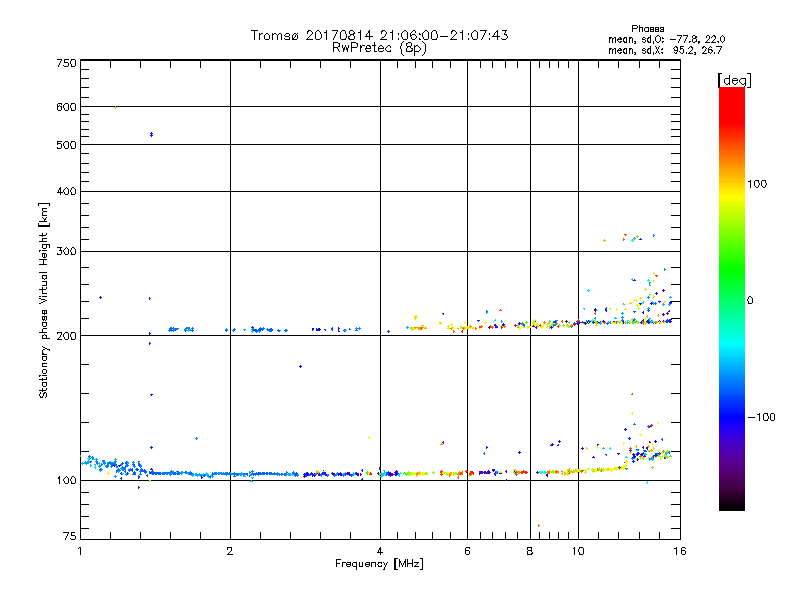Click the "Frequency [MHz]" axis label
Image resolution: width=800 pixels, height=600 pixels.
tap(379, 564)
